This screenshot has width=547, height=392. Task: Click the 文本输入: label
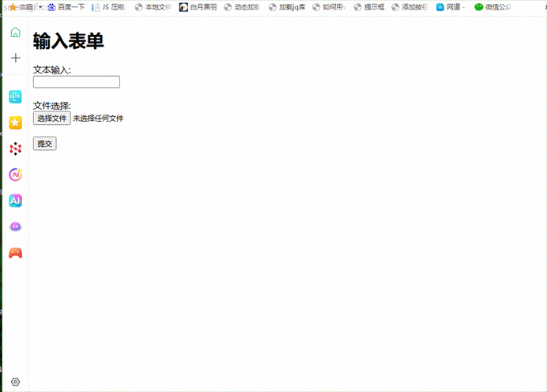[x=52, y=70]
